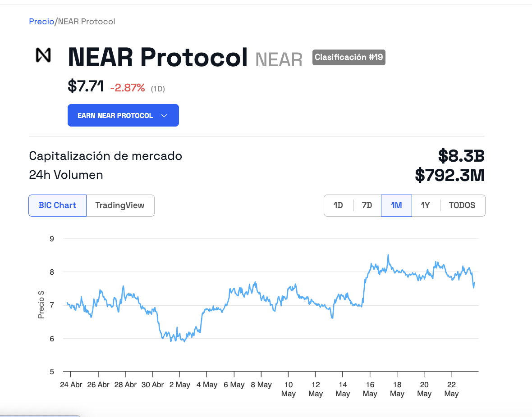This screenshot has width=532, height=417.
Task: Click the $792.3M 24h volume value
Action: click(x=449, y=175)
